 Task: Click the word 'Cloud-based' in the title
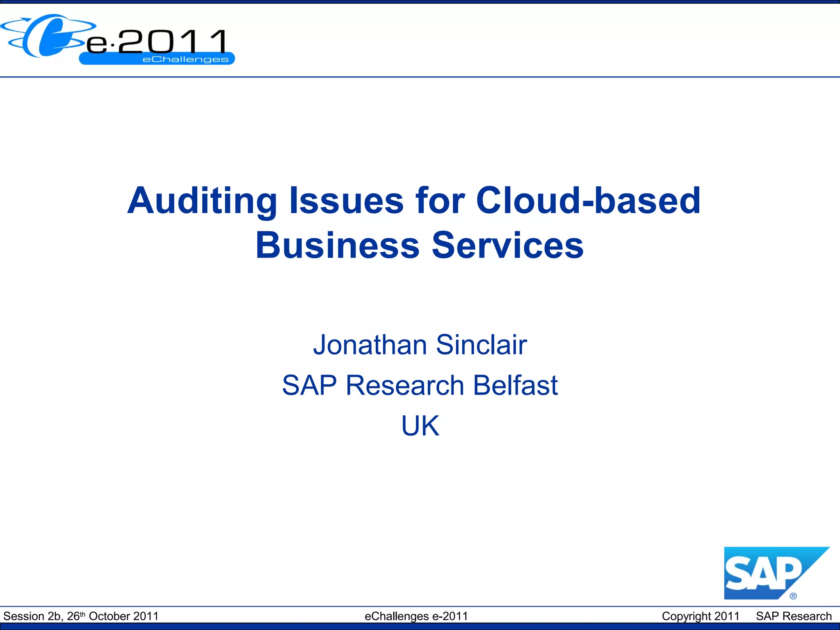tap(588, 201)
